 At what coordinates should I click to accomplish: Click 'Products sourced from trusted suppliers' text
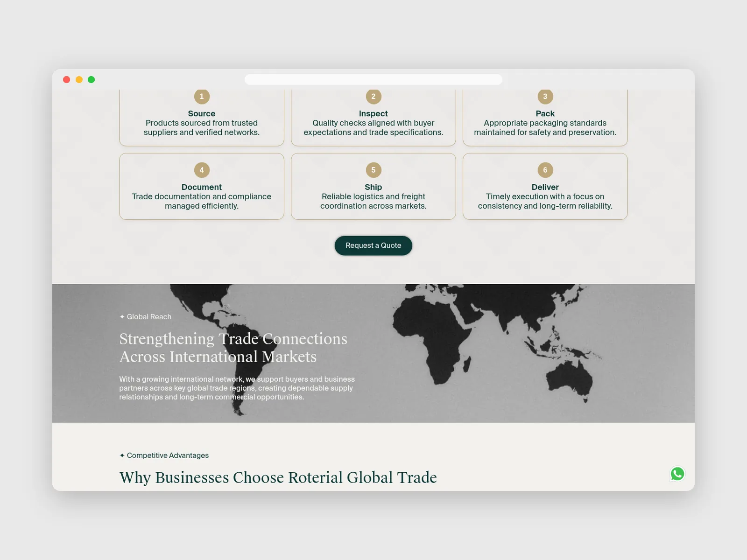click(202, 128)
